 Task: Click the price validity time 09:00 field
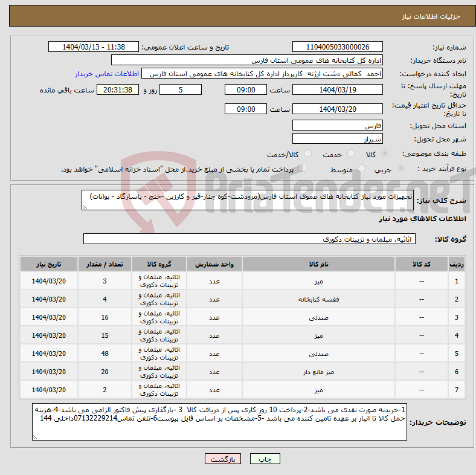point(246,109)
